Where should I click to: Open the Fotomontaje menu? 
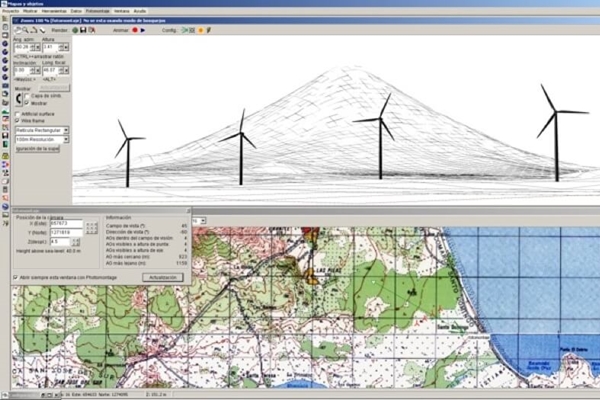click(x=98, y=10)
